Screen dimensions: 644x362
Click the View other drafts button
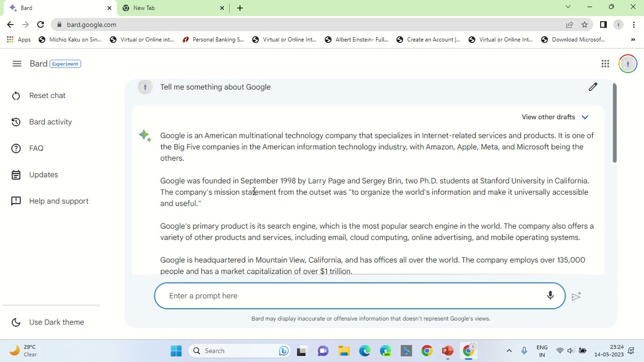555,117
